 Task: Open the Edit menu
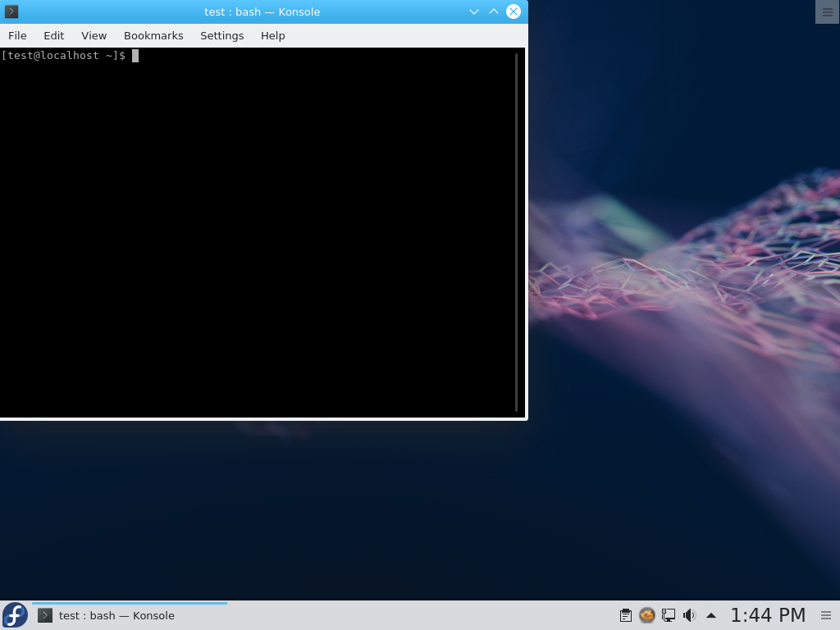53,36
